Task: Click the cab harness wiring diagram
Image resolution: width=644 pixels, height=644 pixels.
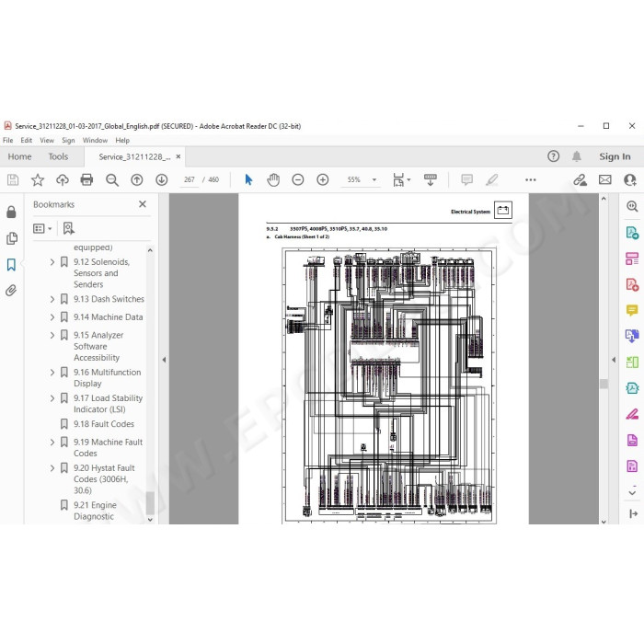Action: coord(389,385)
